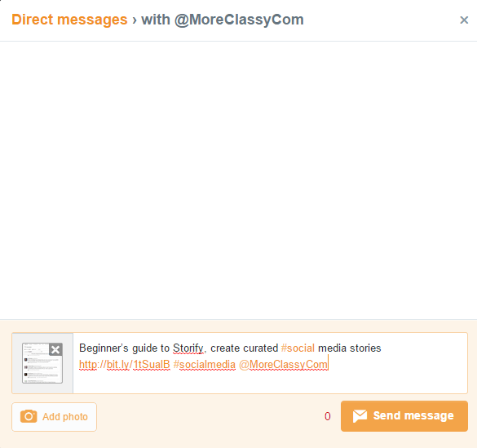Click the #socialmedia hashtag in message
Viewport: 477px width, 448px height.
[205, 364]
